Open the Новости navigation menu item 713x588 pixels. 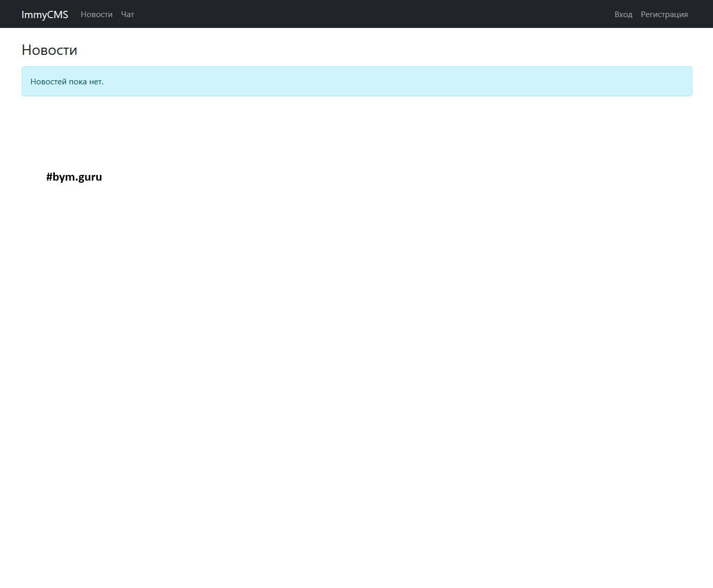click(96, 14)
